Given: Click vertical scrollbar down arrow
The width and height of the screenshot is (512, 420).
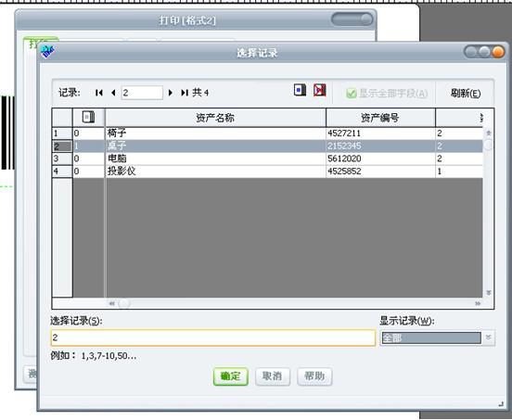Looking at the screenshot, I should 489,293.
